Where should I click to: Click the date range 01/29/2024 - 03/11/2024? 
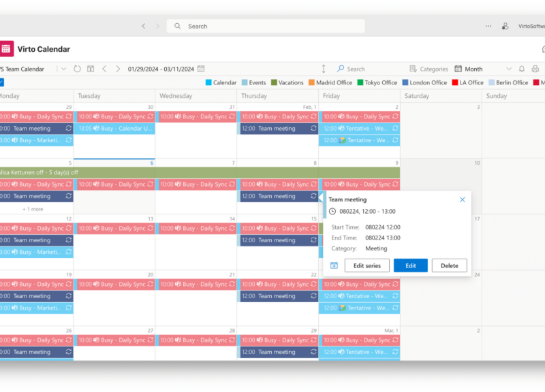(161, 69)
